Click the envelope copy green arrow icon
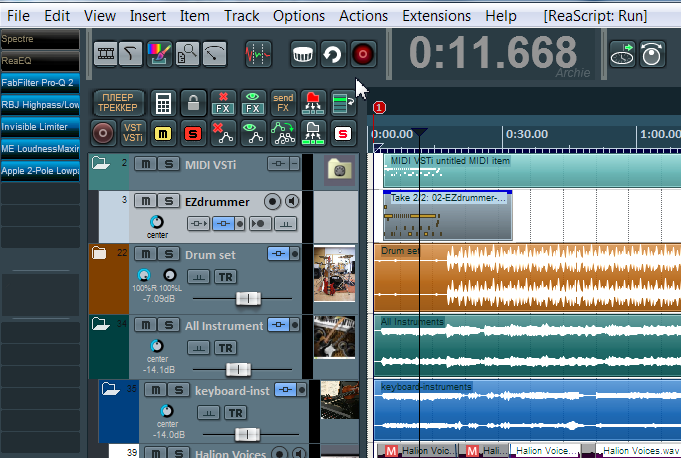This screenshot has width=681, height=458. point(283,133)
